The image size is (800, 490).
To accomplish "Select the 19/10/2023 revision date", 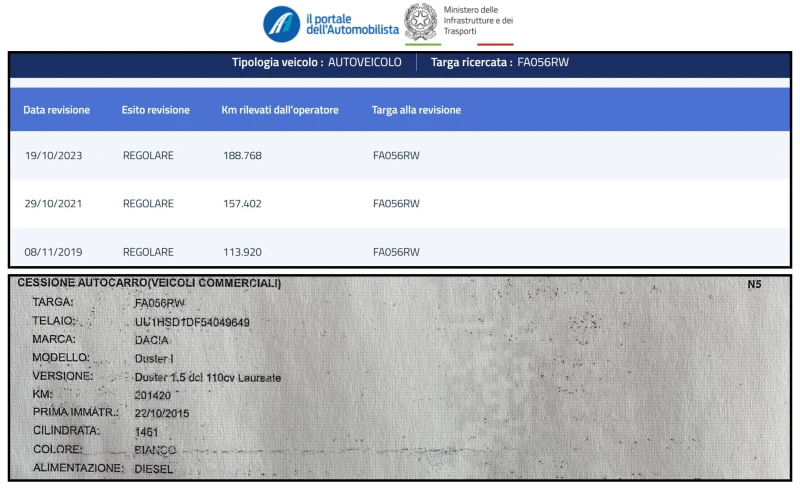I will (53, 156).
